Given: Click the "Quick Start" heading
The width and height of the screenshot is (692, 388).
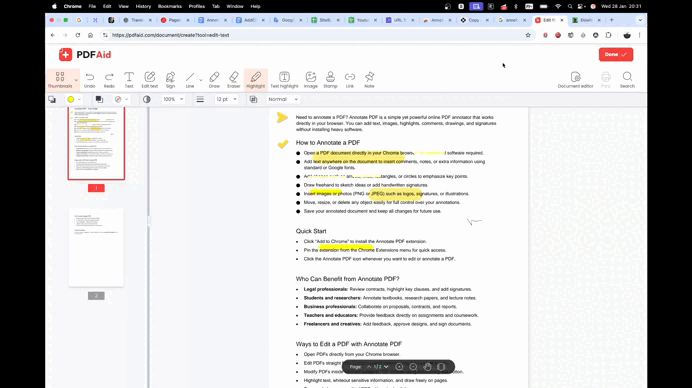Looking at the screenshot, I should pos(311,231).
